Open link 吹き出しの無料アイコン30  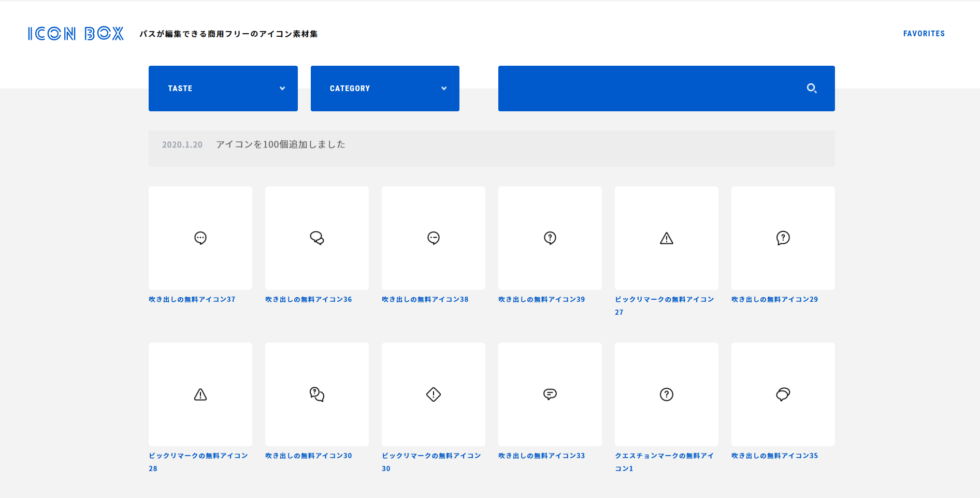(x=309, y=456)
